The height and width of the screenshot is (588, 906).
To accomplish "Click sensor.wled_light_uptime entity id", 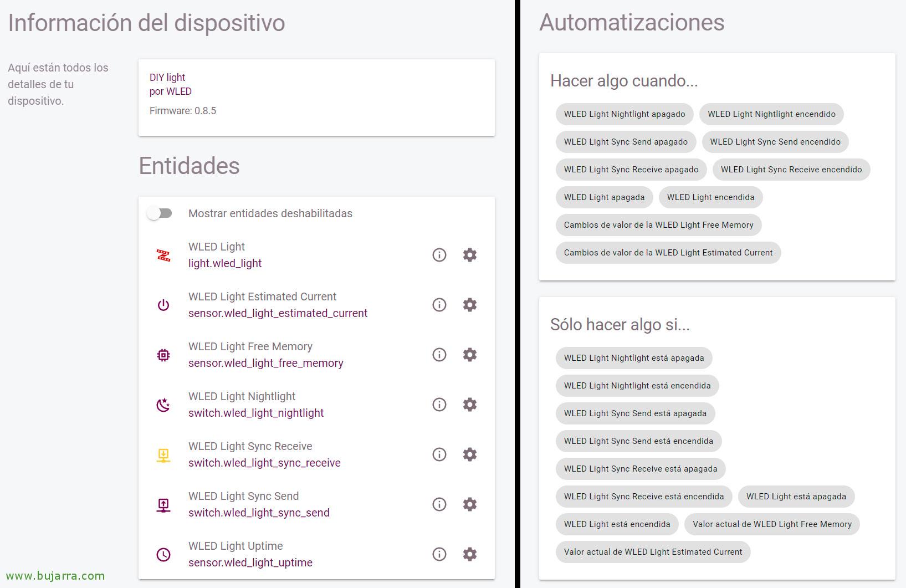I will (250, 563).
